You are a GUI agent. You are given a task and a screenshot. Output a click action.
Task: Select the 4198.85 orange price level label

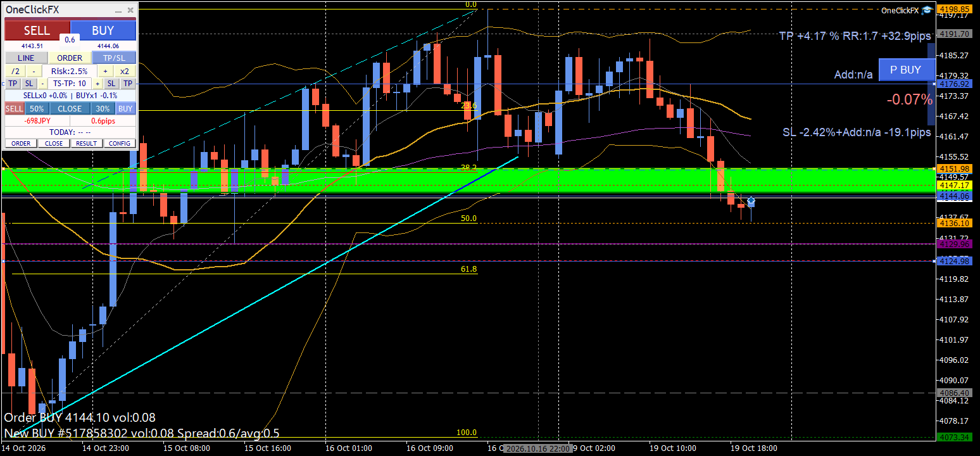click(955, 9)
